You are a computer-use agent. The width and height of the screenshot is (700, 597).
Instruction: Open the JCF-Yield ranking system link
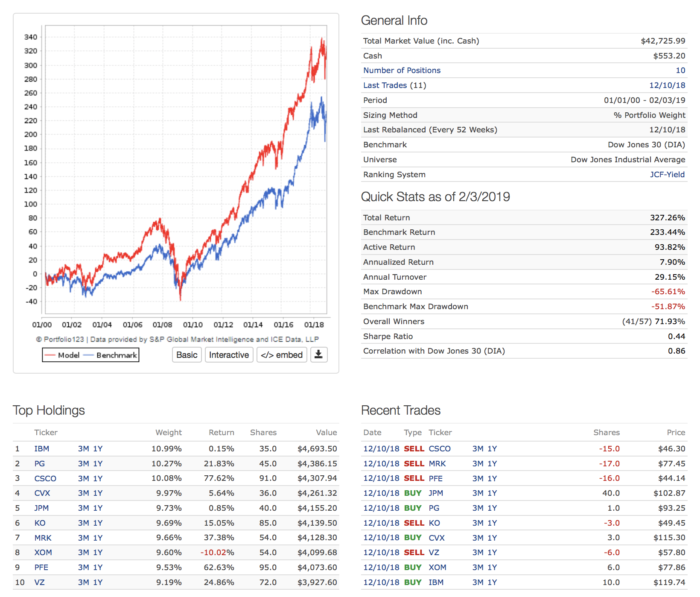click(x=667, y=175)
